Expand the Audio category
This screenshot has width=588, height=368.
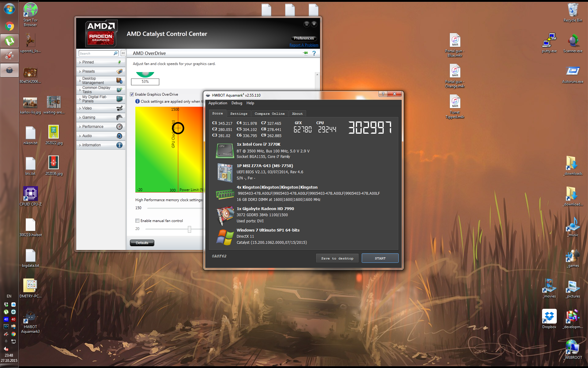101,136
